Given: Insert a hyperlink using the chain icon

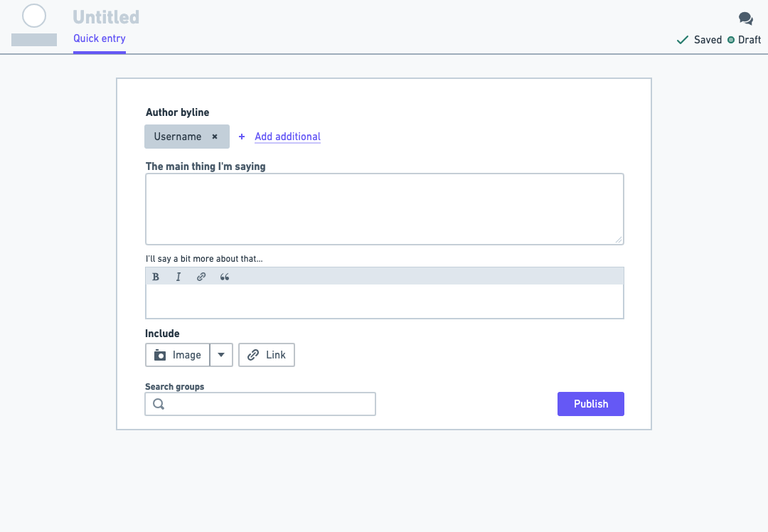Looking at the screenshot, I should coord(201,277).
